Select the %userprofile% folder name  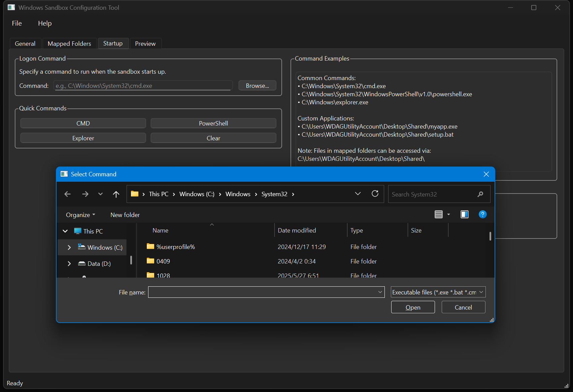(176, 247)
